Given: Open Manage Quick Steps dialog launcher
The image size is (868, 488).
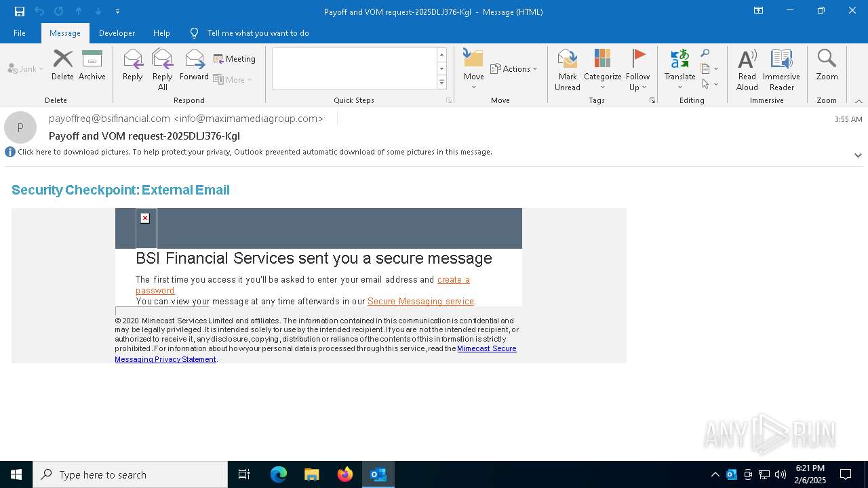Looking at the screenshot, I should point(448,100).
